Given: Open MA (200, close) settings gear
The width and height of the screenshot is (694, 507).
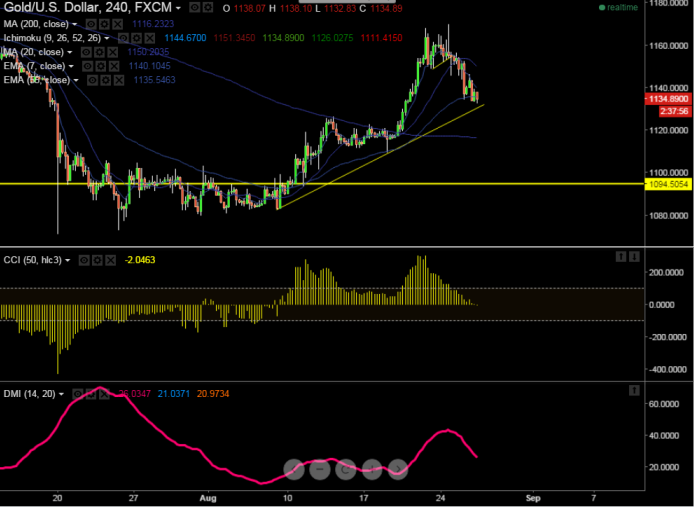Looking at the screenshot, I should point(104,24).
